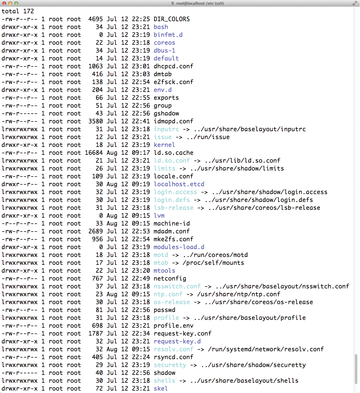Click the lsb-release symlink name
Viewport: 360px width, 393px height.
(x=173, y=208)
